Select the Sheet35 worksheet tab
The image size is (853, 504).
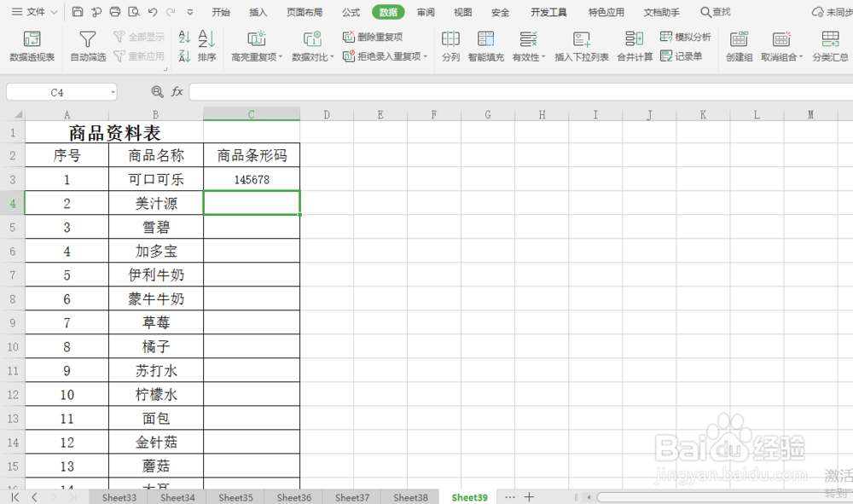point(235,497)
